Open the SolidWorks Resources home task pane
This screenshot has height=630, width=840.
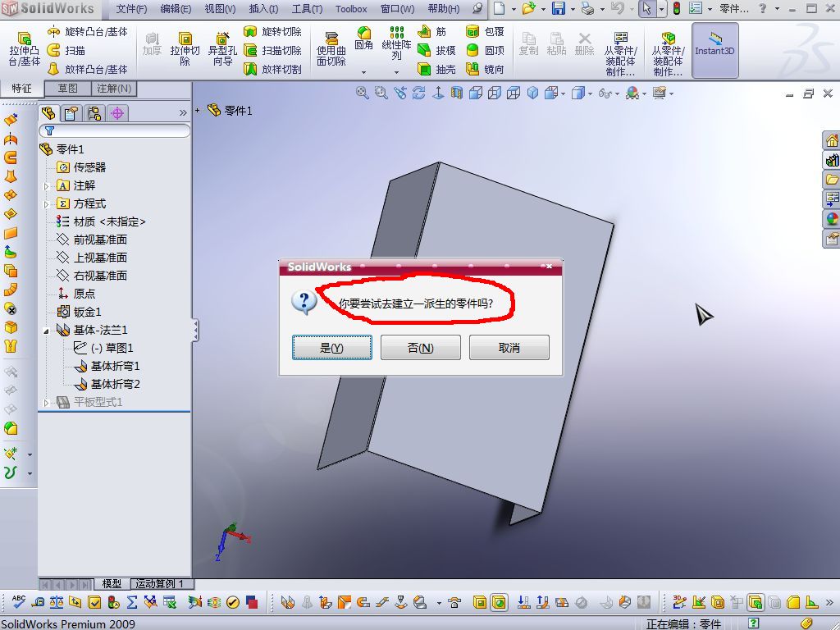[832, 140]
